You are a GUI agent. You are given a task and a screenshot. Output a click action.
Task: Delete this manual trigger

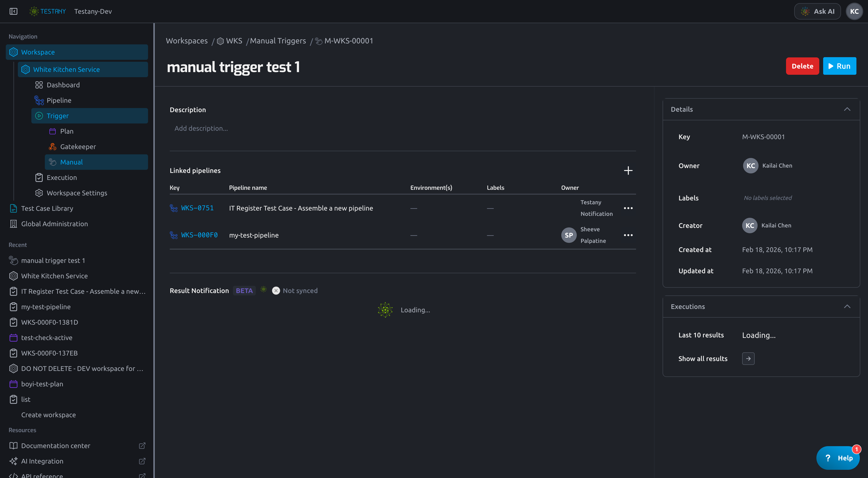click(802, 66)
